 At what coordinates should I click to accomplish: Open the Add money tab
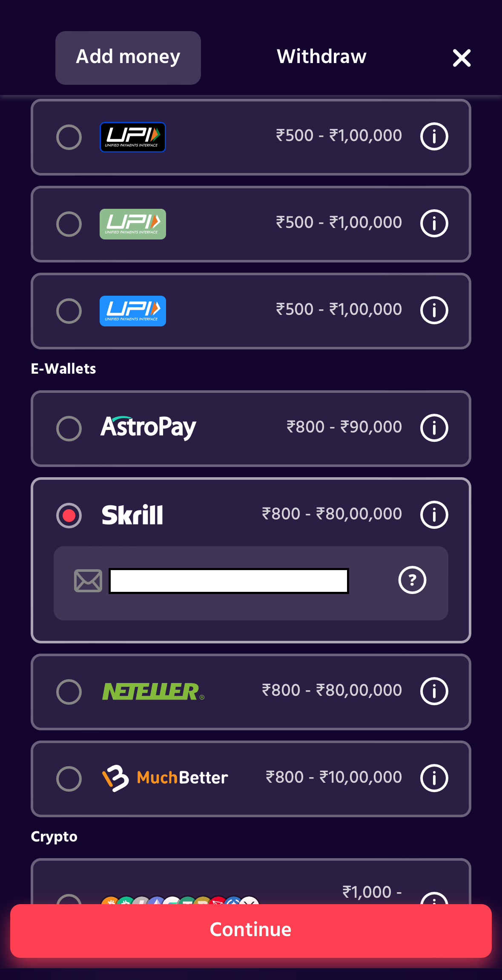[x=128, y=57]
